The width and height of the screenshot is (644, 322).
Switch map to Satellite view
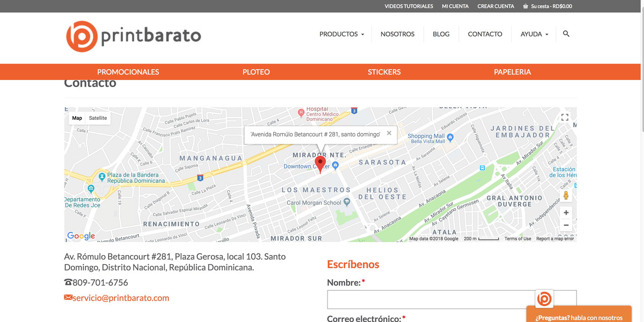click(98, 118)
